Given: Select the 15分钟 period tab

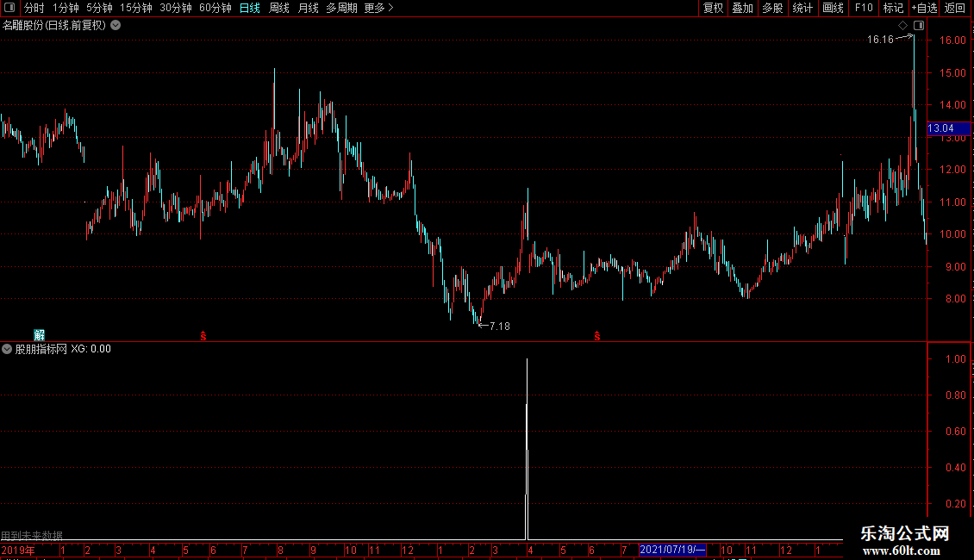Looking at the screenshot, I should pos(135,8).
